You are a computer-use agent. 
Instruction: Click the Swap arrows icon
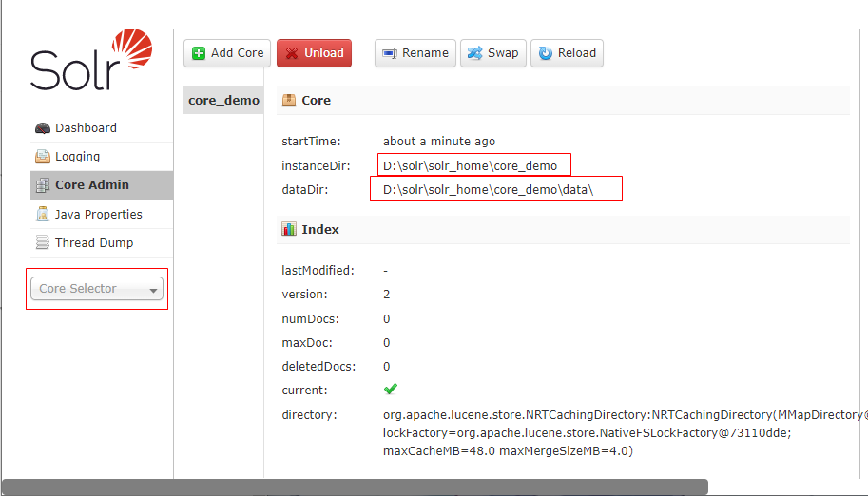[x=475, y=53]
